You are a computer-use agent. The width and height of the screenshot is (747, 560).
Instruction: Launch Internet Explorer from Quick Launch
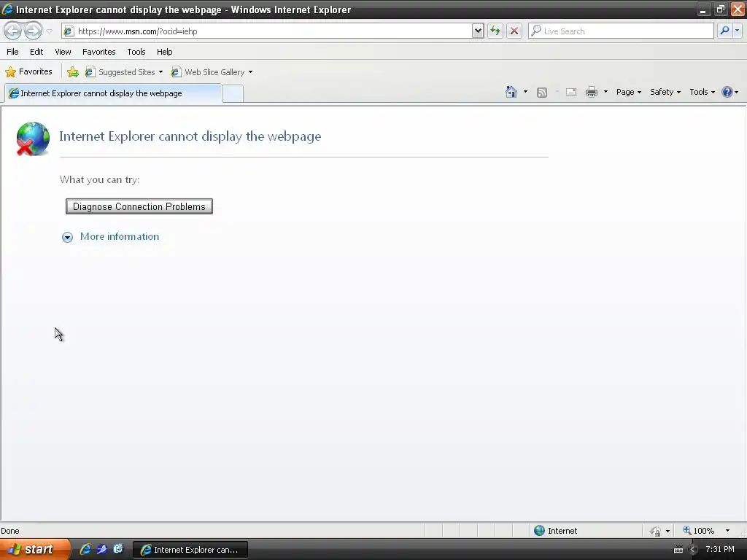coord(85,549)
